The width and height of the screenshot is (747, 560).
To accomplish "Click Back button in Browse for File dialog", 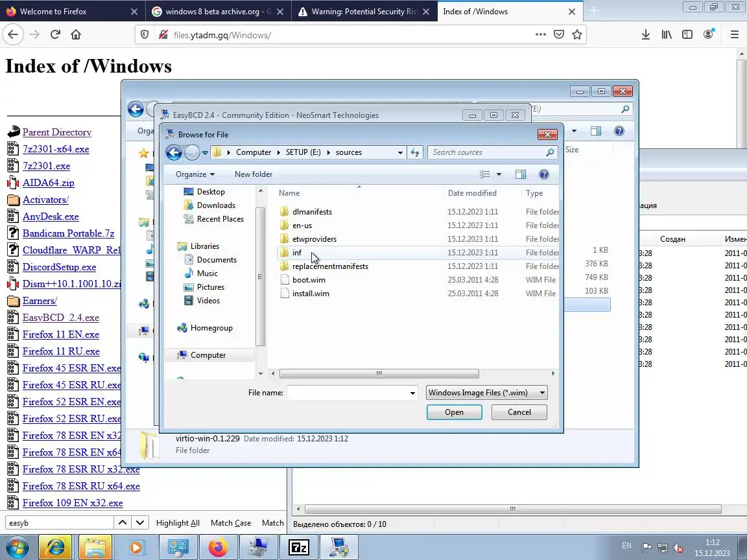I will tap(174, 152).
